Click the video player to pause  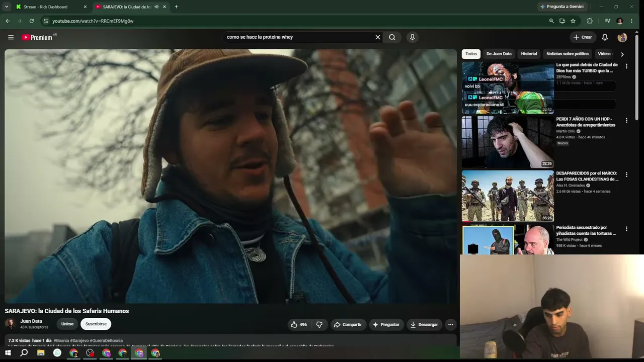coord(231,176)
